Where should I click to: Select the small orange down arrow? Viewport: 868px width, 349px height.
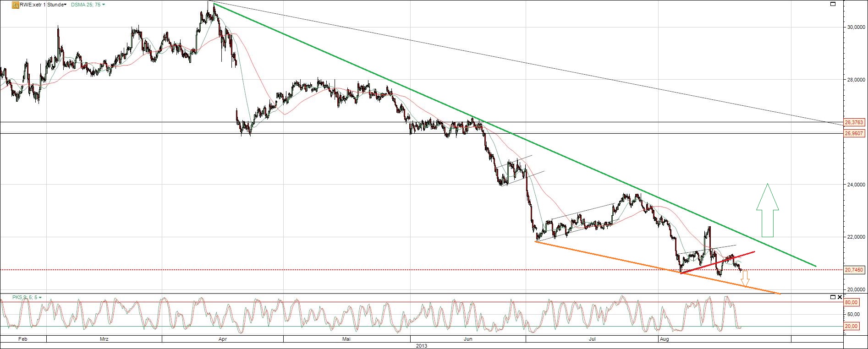point(745,278)
